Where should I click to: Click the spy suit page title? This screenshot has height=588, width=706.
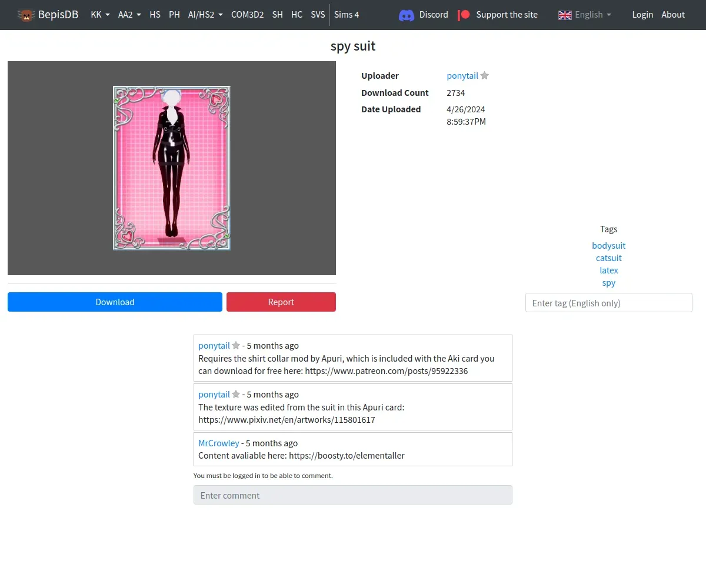[353, 46]
